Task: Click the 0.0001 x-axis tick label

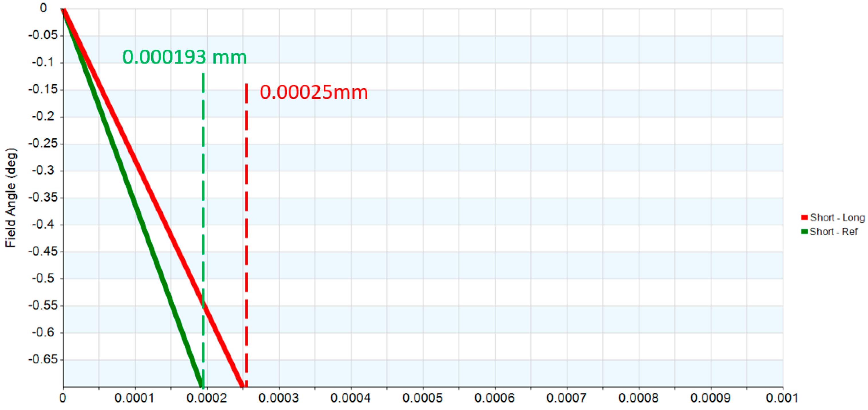Action: (x=134, y=398)
